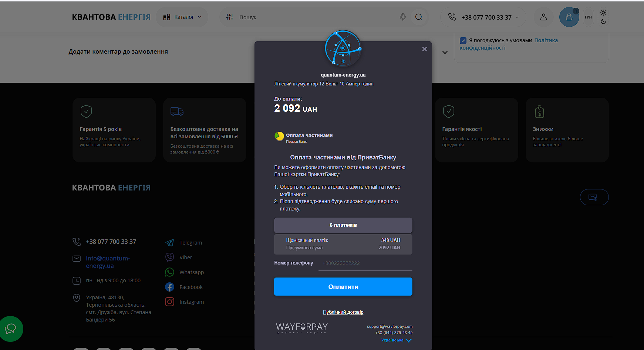Click the Гарантія якості heading
The width and height of the screenshot is (644, 350).
[x=462, y=129]
